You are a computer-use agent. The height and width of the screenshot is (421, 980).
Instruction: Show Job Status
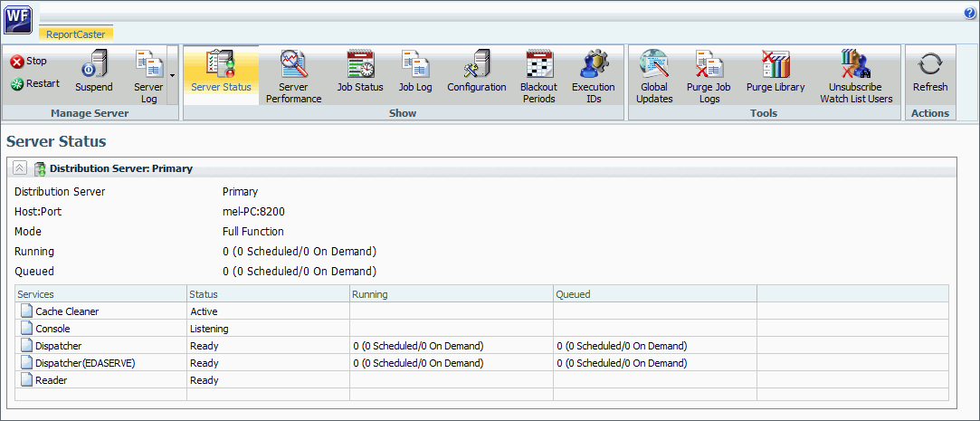(360, 72)
